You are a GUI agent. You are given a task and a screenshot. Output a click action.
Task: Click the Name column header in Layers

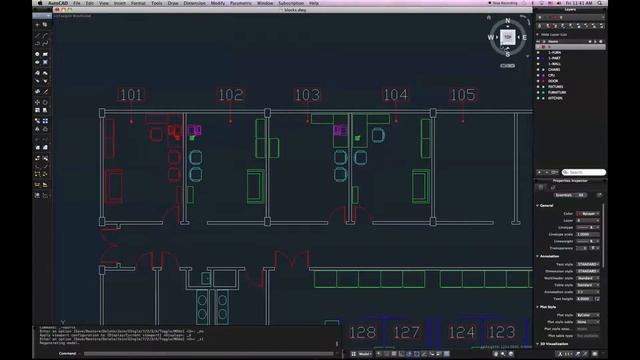[553, 41]
